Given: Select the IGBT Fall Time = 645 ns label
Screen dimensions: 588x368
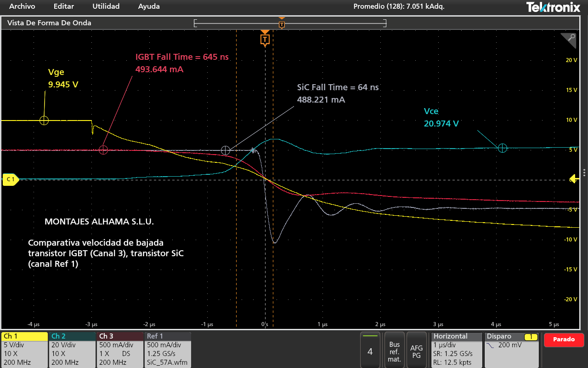Looking at the screenshot, I should (x=182, y=57).
